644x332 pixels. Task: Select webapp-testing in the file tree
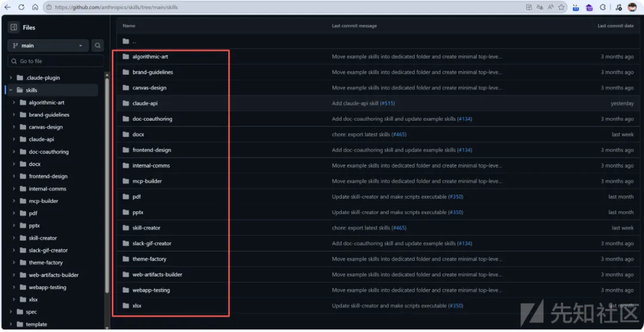click(48, 287)
